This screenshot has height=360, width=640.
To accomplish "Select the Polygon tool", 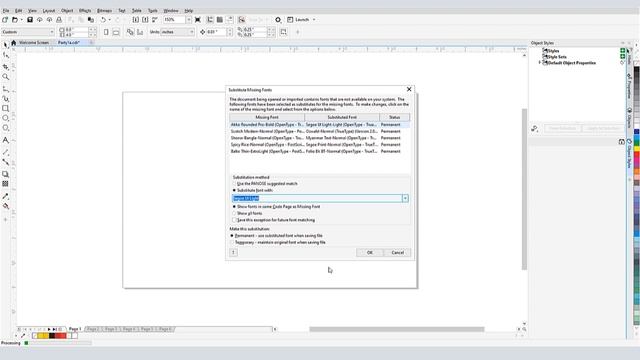I will [x=5, y=128].
